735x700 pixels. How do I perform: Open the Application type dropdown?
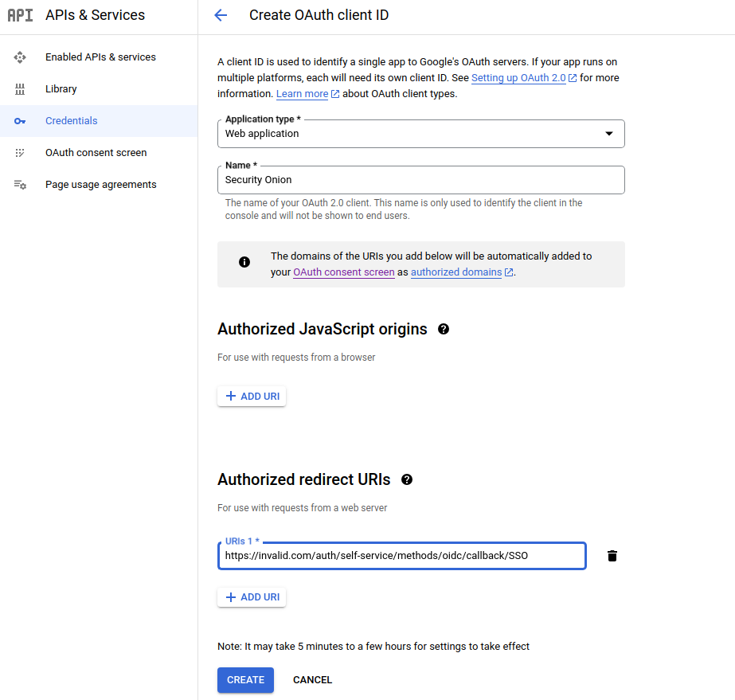[420, 134]
